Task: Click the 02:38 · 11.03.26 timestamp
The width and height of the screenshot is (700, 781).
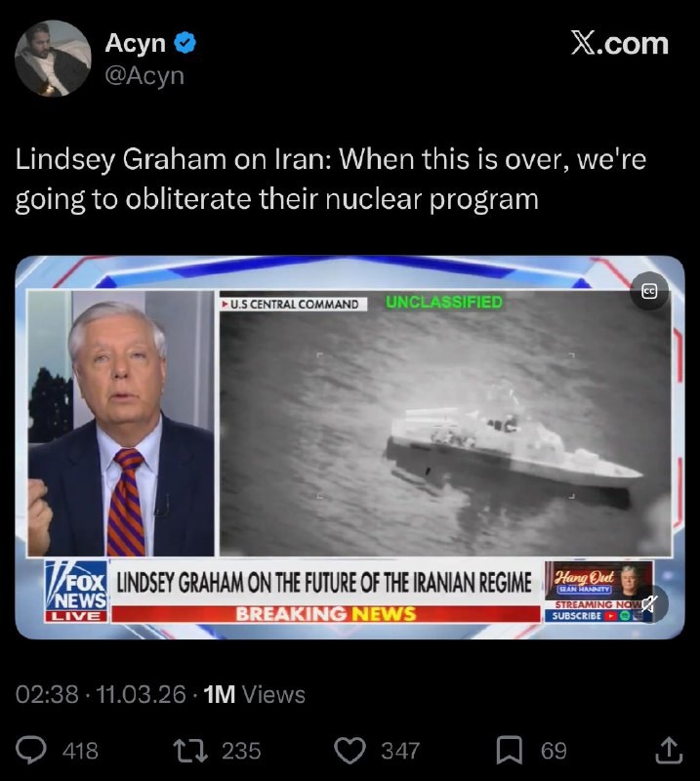Action: [x=101, y=694]
